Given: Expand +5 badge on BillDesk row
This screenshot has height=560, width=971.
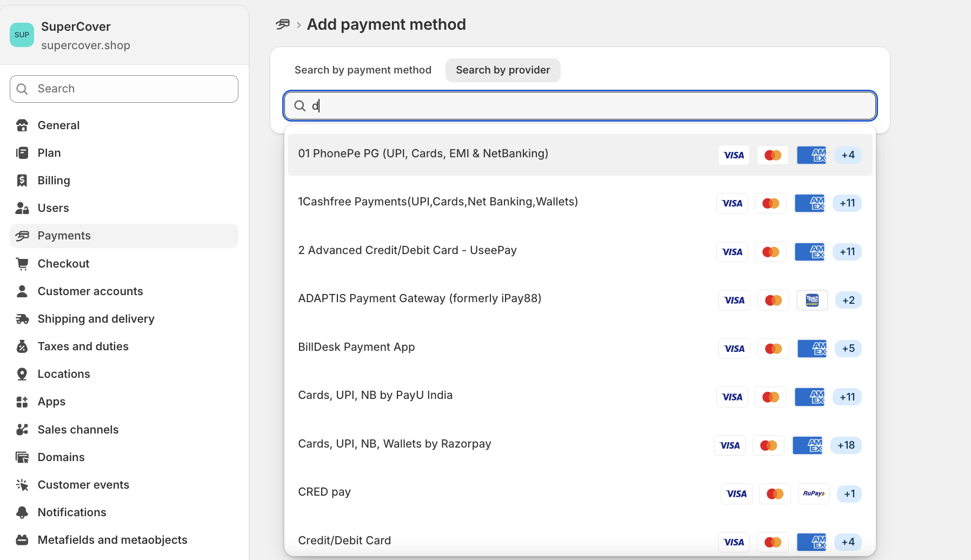Looking at the screenshot, I should tap(848, 349).
